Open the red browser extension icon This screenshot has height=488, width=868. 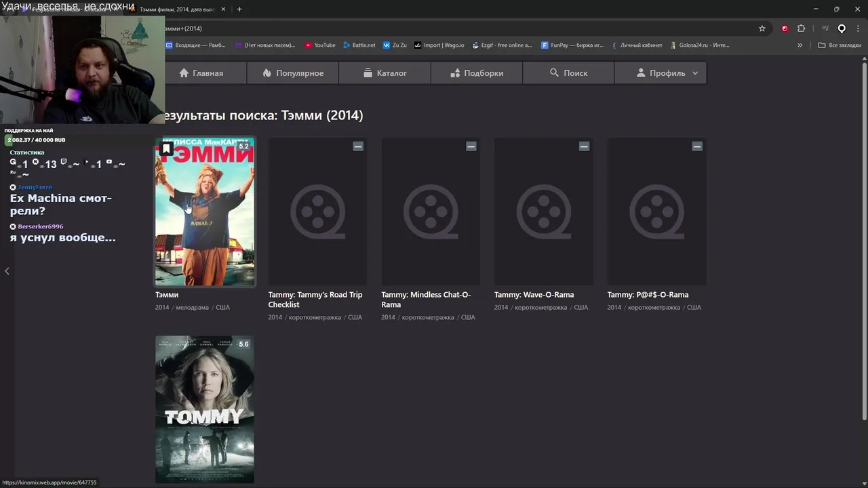(785, 28)
